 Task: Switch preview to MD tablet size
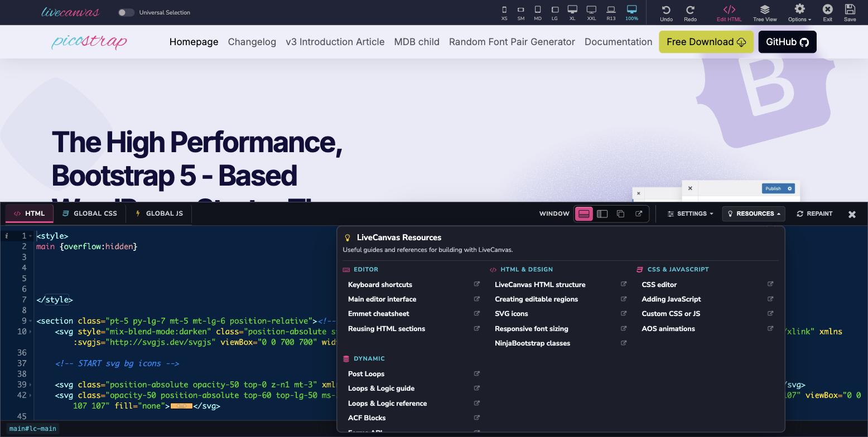point(538,13)
